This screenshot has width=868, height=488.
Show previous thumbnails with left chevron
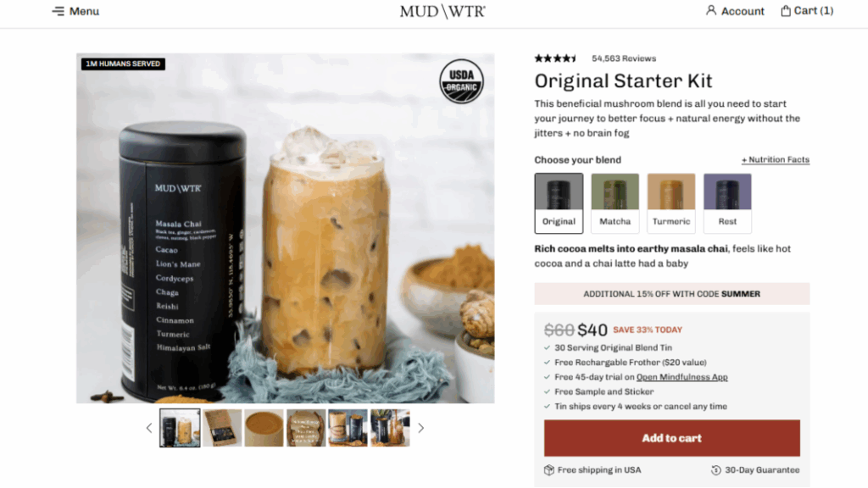click(149, 428)
